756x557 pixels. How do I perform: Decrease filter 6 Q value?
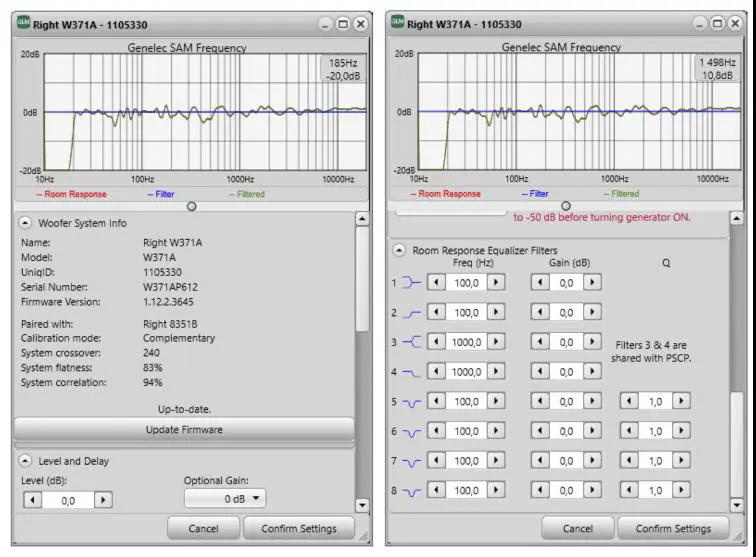pos(629,430)
